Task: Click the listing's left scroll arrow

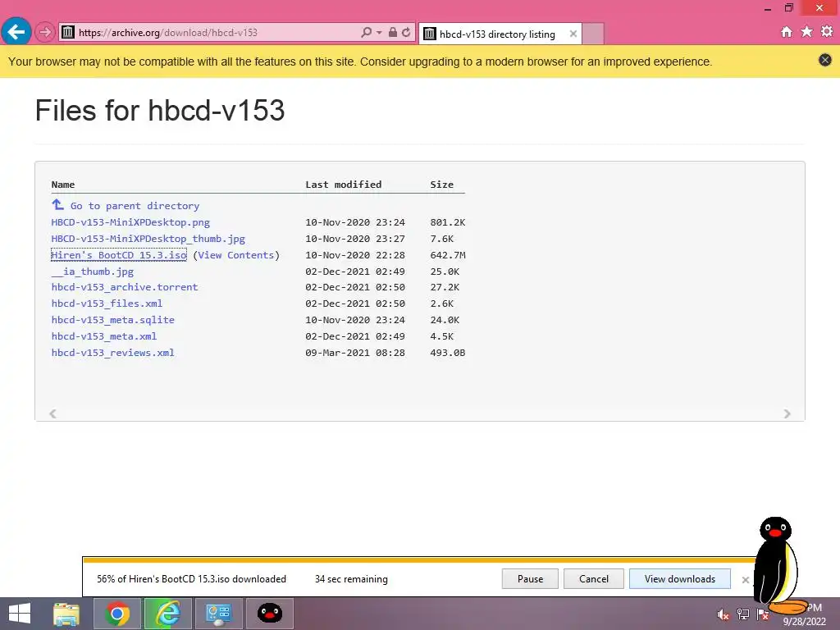Action: tap(52, 413)
